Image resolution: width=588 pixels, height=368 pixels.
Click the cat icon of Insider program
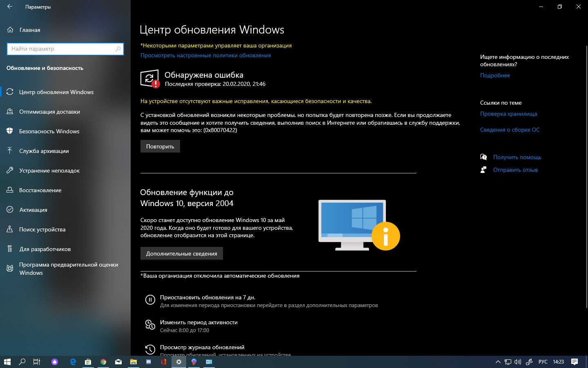tap(10, 269)
